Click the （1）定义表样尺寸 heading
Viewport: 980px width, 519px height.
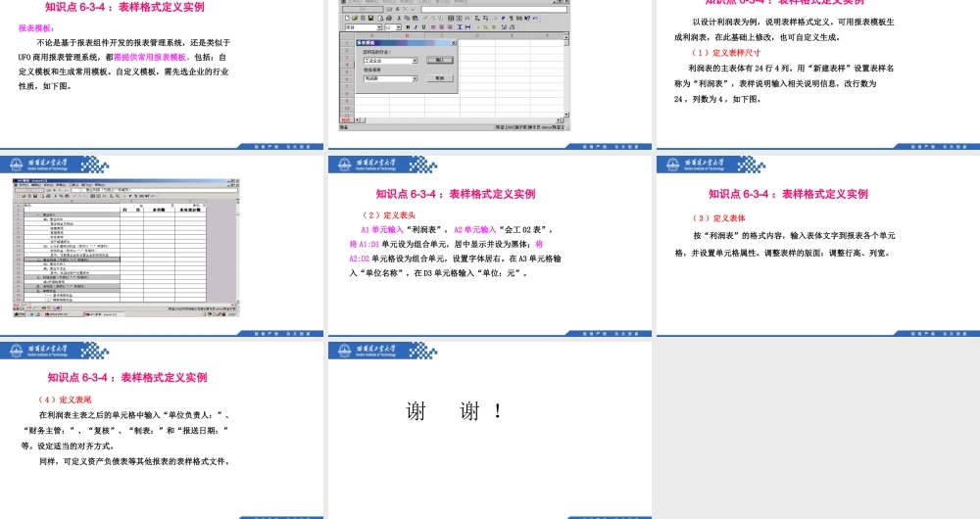[x=725, y=53]
